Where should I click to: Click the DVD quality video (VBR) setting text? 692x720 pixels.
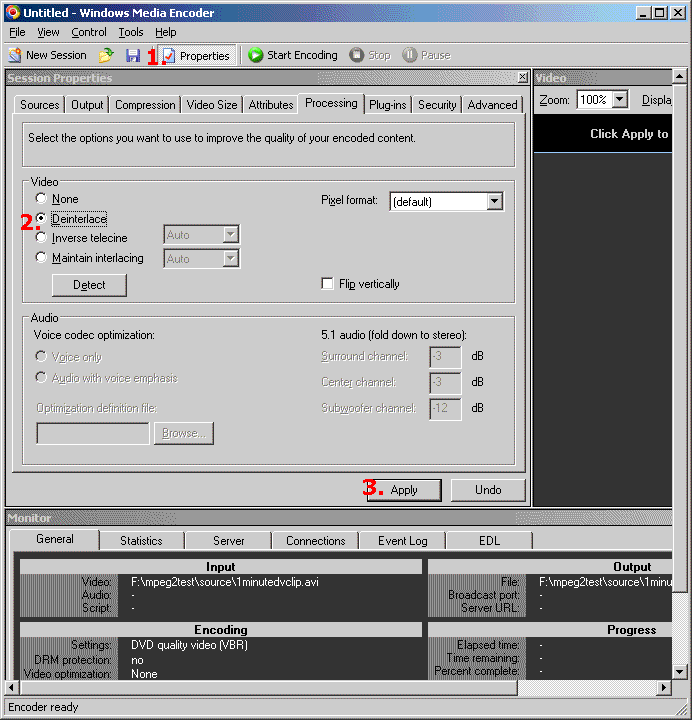click(x=189, y=645)
